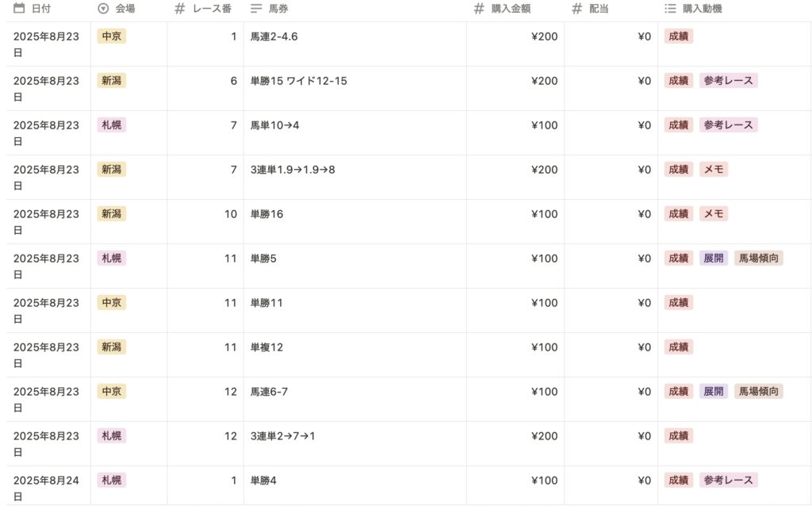The image size is (812, 506).
Task: Click the hash icon beside 配当 header
Action: pyautogui.click(x=576, y=9)
